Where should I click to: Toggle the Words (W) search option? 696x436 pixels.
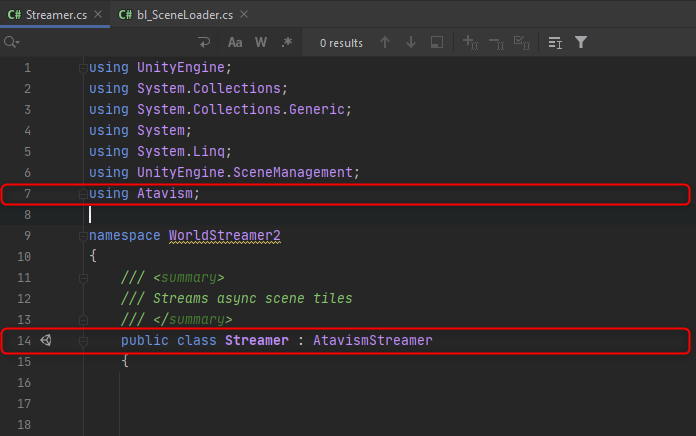261,43
